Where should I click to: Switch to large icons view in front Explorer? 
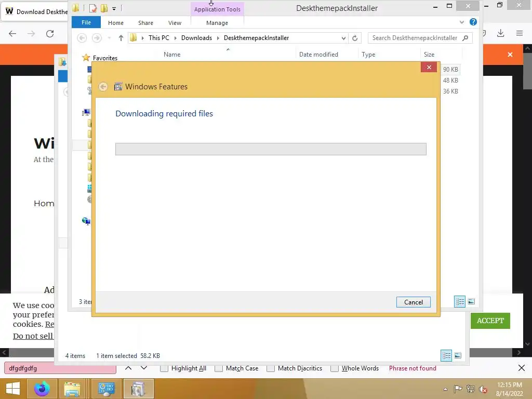click(x=471, y=301)
